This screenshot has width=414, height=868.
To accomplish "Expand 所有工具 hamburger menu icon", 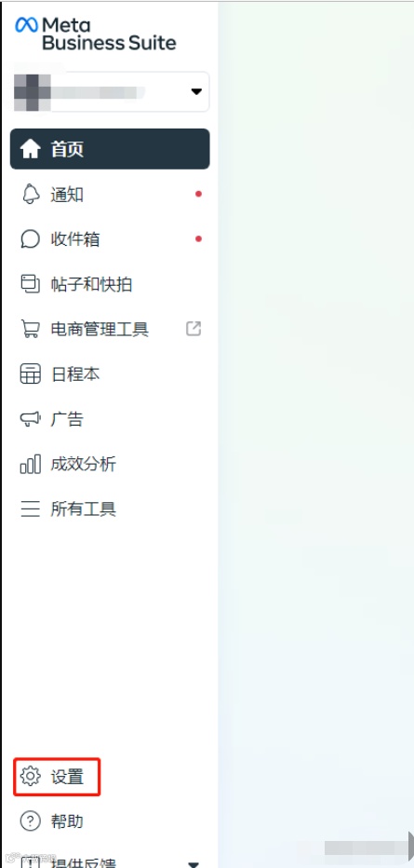I will click(x=31, y=509).
